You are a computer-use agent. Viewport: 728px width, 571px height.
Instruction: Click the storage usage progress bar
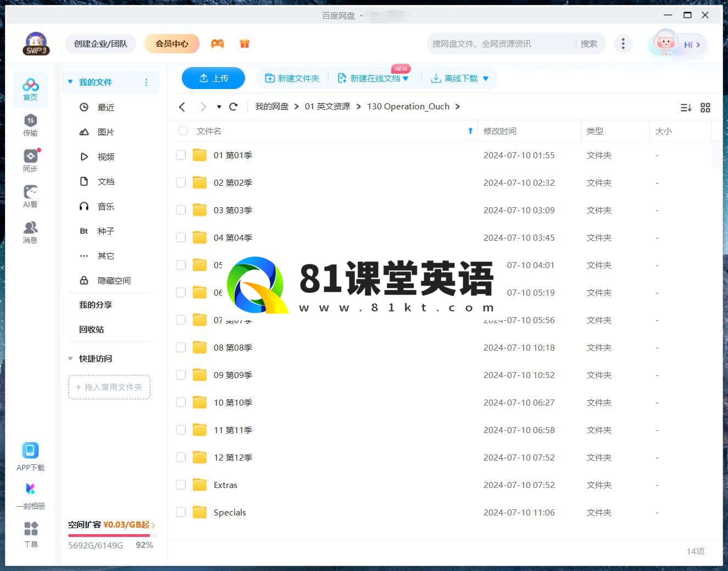point(113,535)
